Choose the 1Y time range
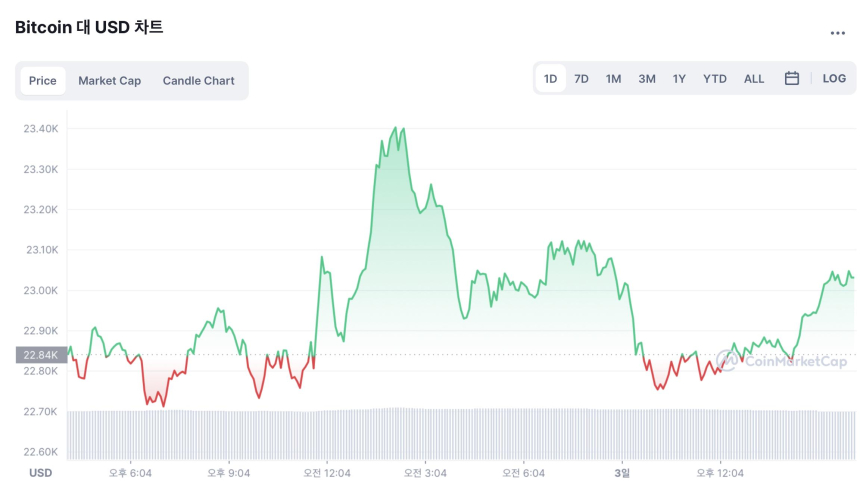Screen dimensions: 860x481 point(679,79)
